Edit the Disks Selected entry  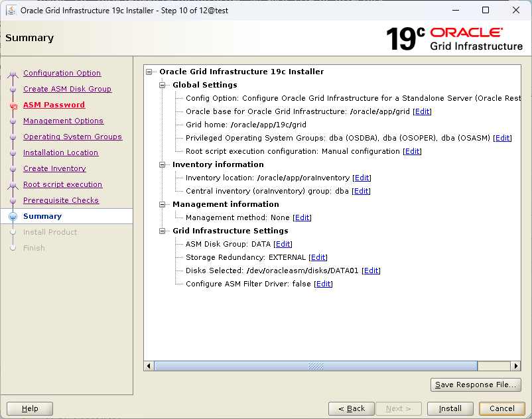[x=371, y=270]
